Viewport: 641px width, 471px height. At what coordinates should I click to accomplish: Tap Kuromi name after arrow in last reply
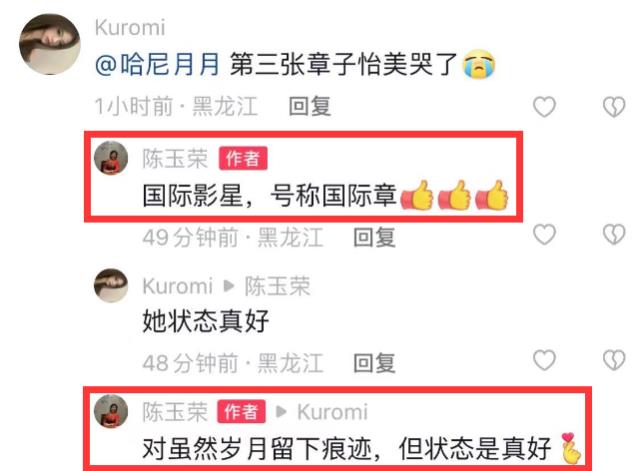tap(332, 412)
